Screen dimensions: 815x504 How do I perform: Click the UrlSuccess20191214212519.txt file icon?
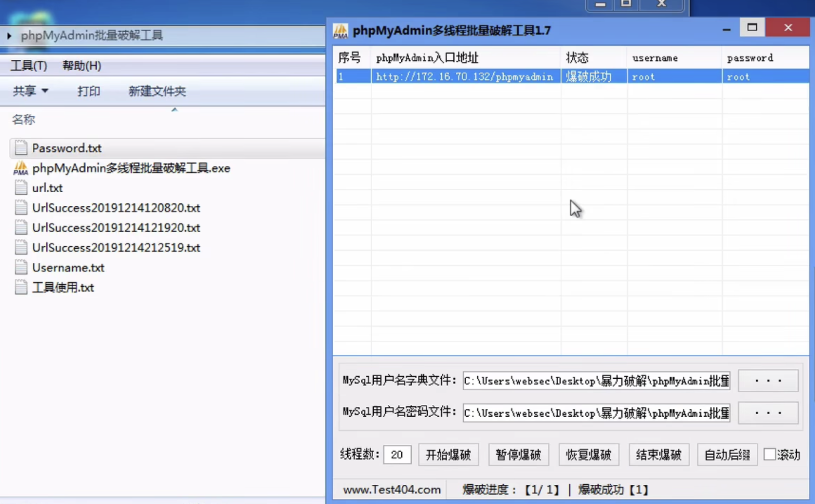pyautogui.click(x=21, y=247)
